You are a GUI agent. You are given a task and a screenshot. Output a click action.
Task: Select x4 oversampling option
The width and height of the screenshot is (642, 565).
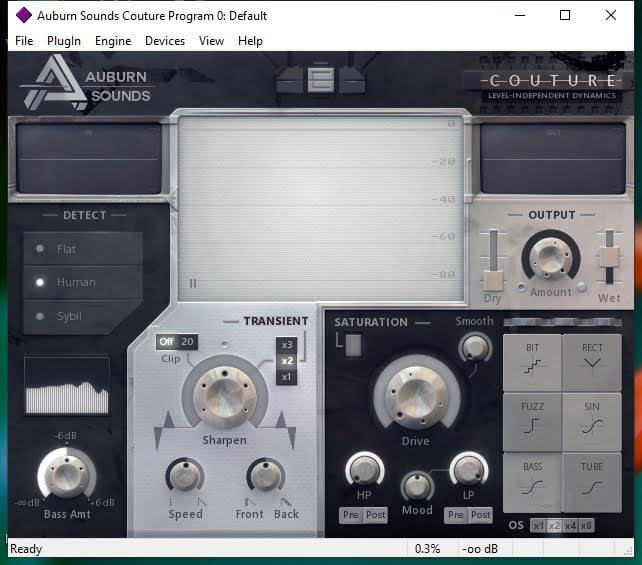[571, 526]
